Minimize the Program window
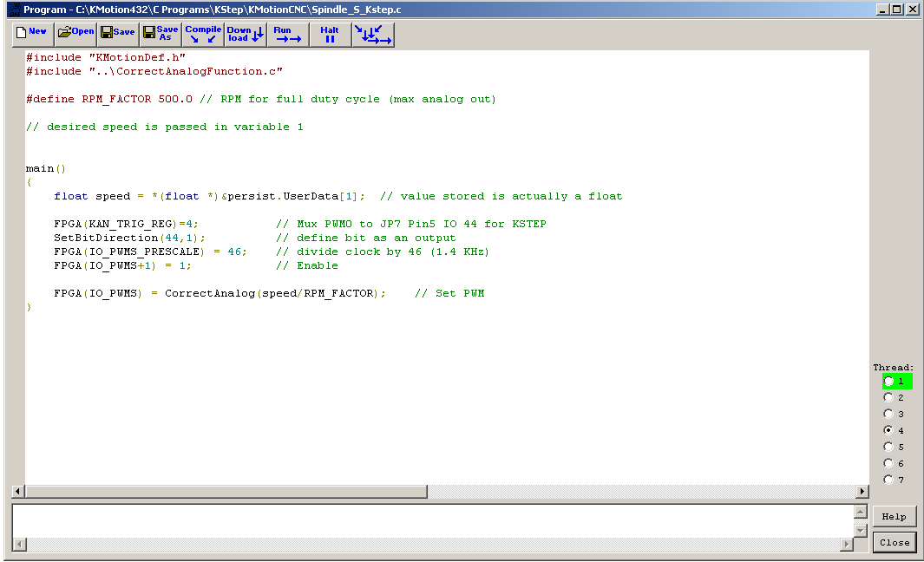Image resolution: width=924 pixels, height=562 pixels. coord(882,10)
